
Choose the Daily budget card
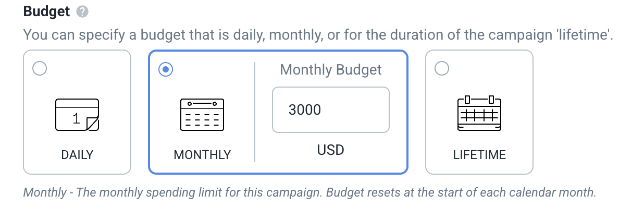(77, 112)
